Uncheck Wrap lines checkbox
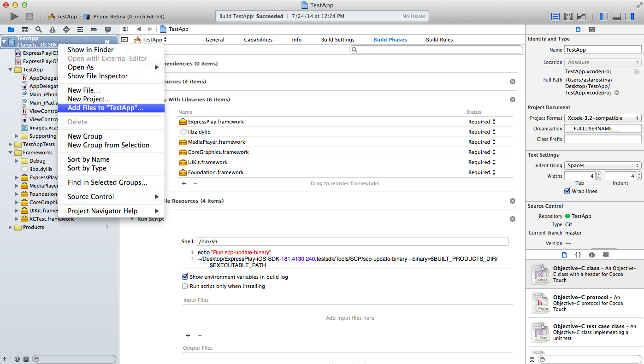Image resolution: width=644 pixels, height=364 pixels. [567, 191]
